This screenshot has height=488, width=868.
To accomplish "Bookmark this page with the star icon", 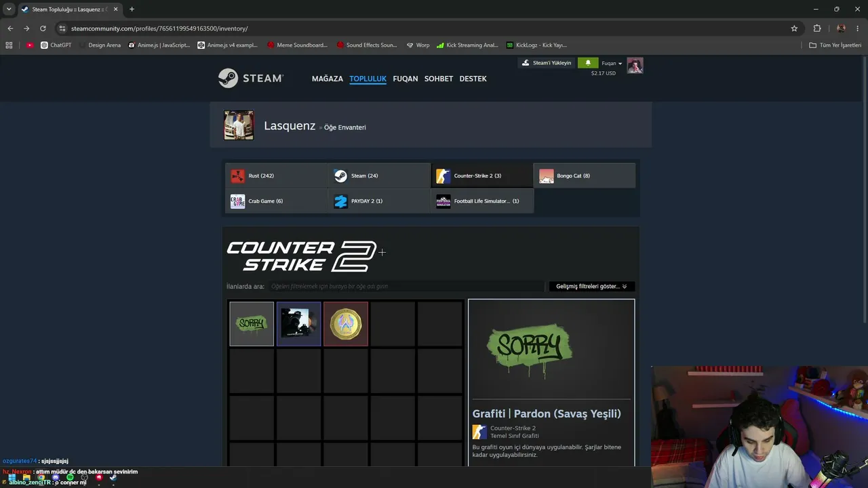I will (794, 28).
